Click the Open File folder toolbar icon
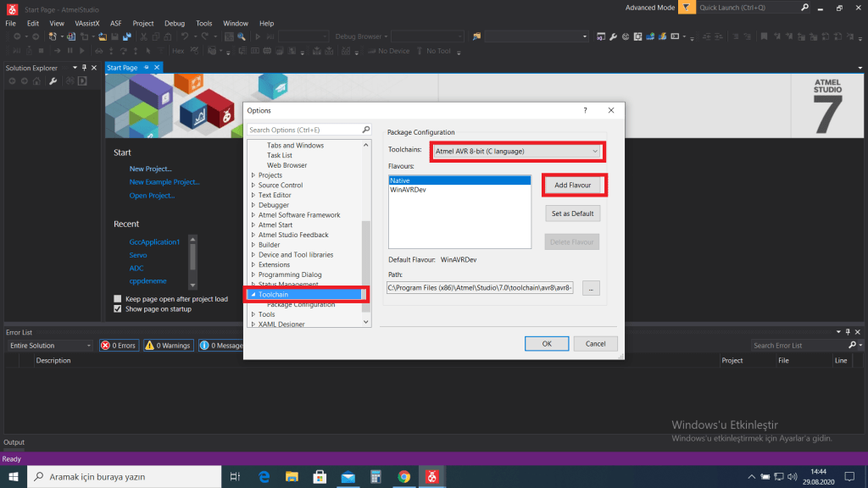This screenshot has width=868, height=488. (102, 37)
